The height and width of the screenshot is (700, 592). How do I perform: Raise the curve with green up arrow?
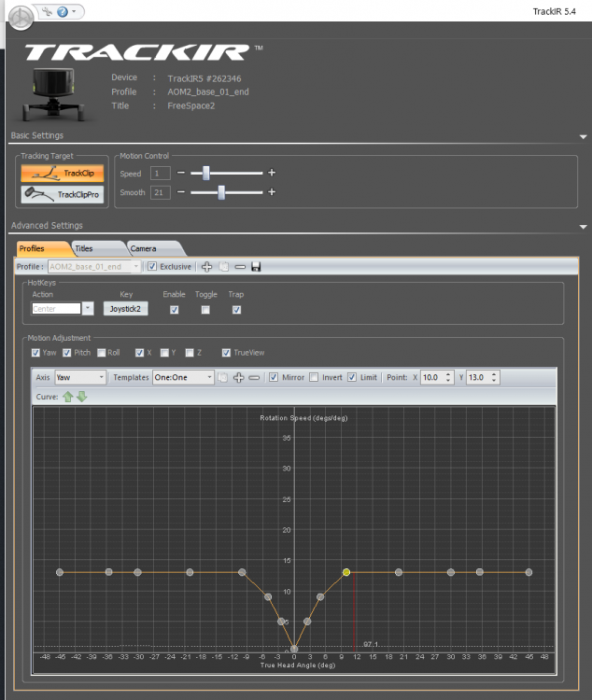68,397
